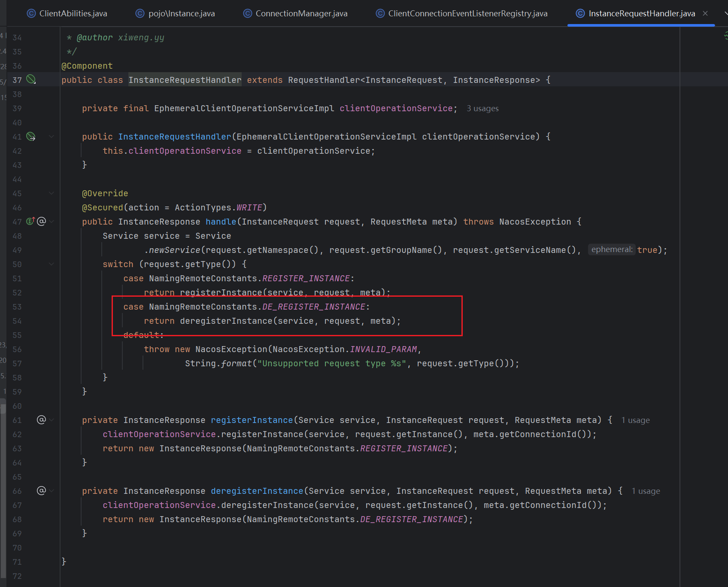Click the Spring bean icon on line 37
The width and height of the screenshot is (728, 587).
(x=31, y=79)
